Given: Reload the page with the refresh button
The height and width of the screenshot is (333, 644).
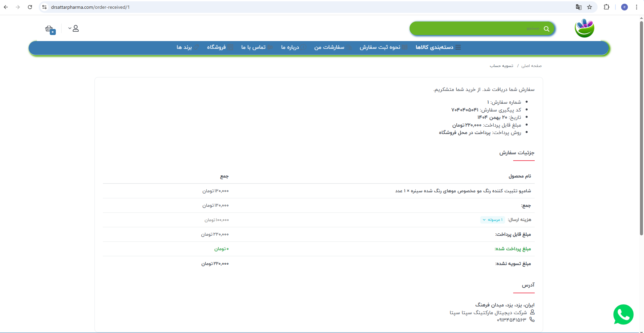Looking at the screenshot, I should click(x=30, y=7).
